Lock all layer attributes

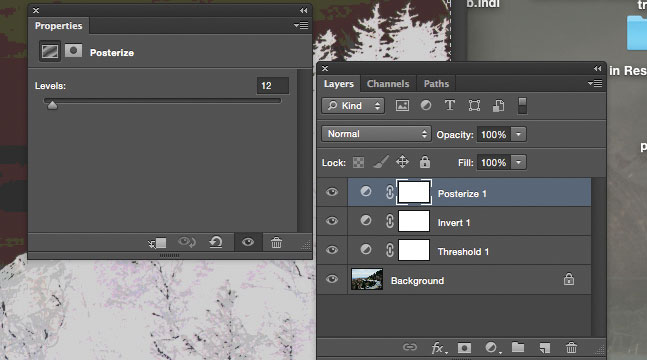pyautogui.click(x=425, y=162)
